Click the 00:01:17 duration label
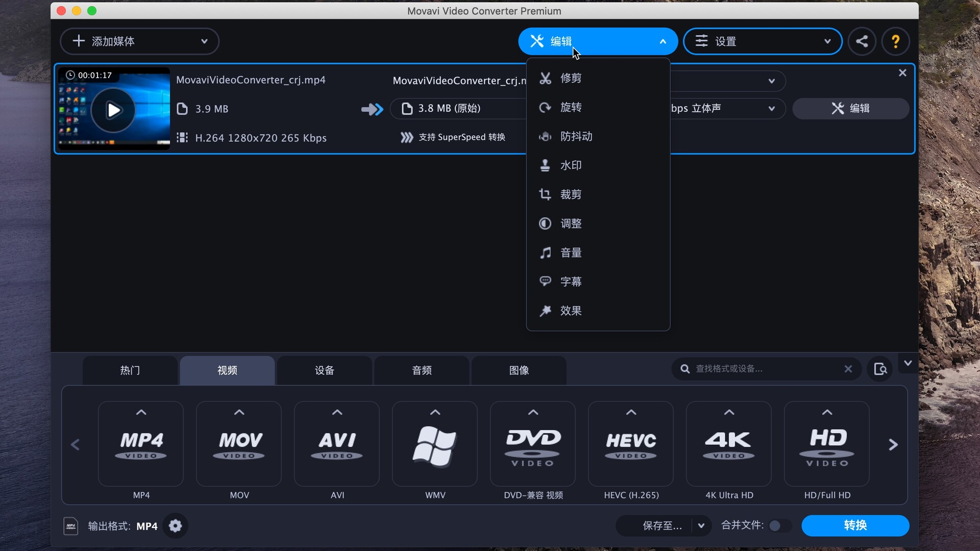 pyautogui.click(x=95, y=75)
